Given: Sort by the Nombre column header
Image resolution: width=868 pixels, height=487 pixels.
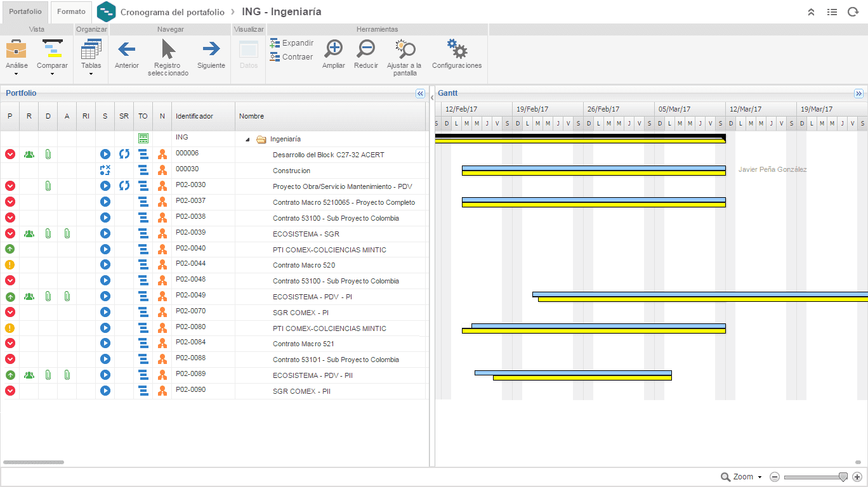Looking at the screenshot, I should tap(330, 116).
